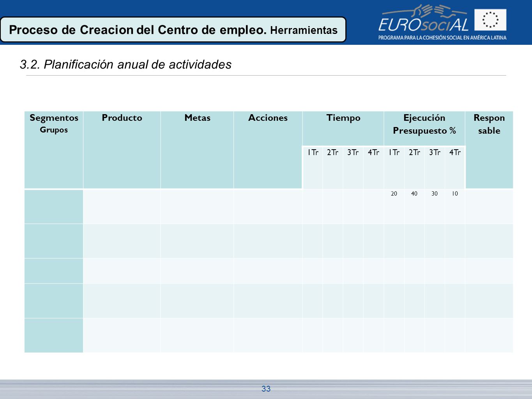532x399 pixels.
Task: Click the page number '33'
Action: pyautogui.click(x=266, y=388)
